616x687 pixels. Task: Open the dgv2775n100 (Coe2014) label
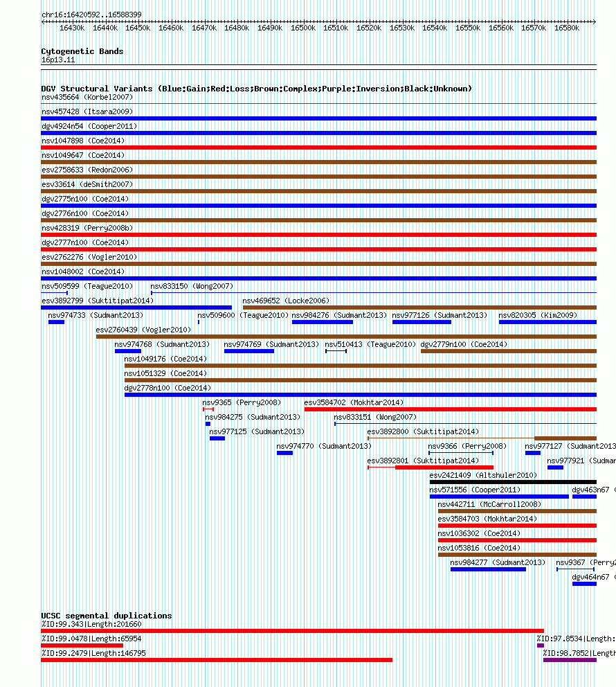tap(85, 199)
